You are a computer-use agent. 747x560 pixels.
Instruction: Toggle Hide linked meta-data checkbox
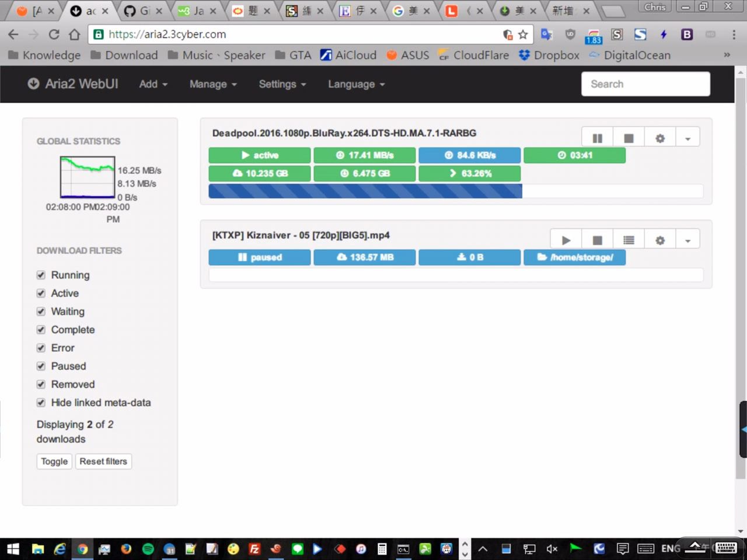pyautogui.click(x=41, y=402)
